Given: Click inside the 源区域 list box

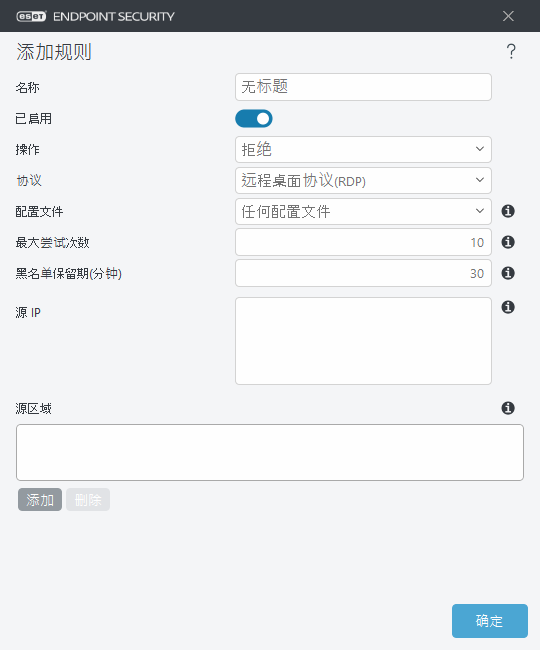Looking at the screenshot, I should coord(270,452).
